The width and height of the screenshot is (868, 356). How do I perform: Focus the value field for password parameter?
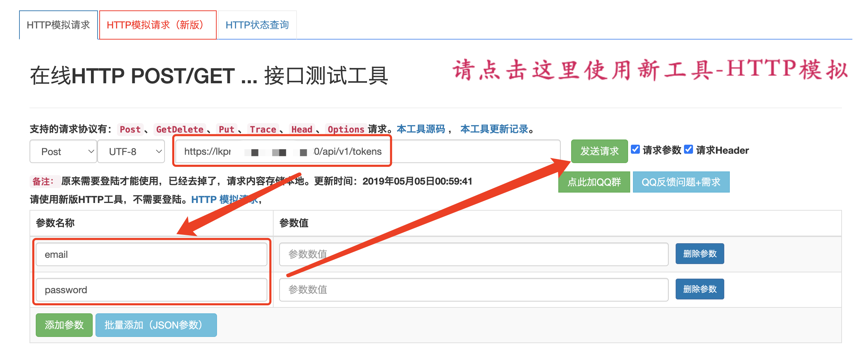coord(474,290)
